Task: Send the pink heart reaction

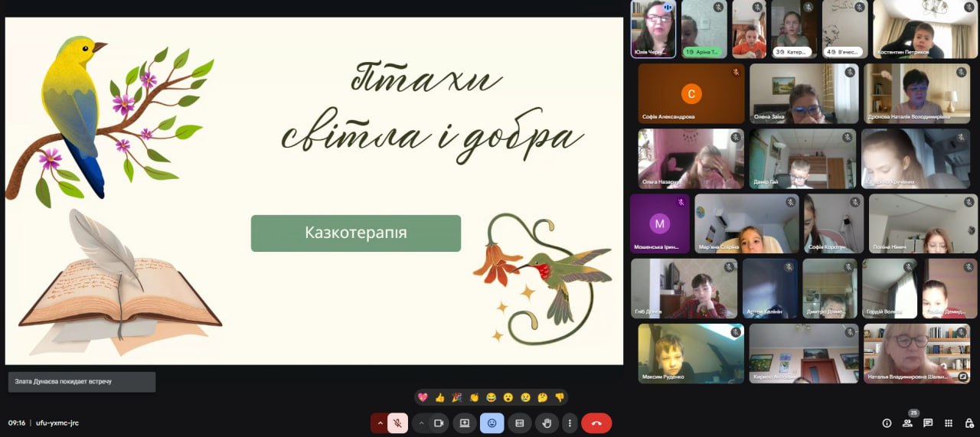Action: (423, 397)
